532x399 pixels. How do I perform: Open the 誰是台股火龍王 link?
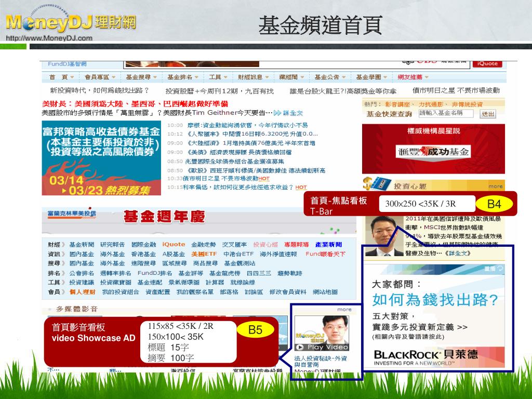coord(343,91)
